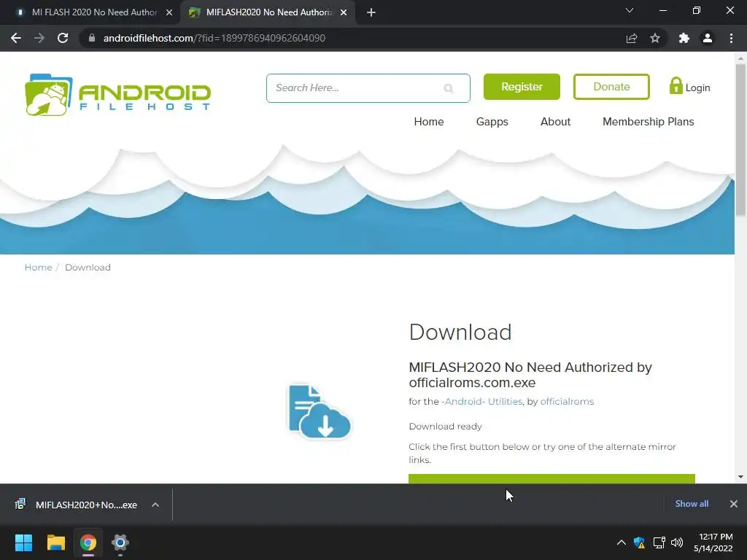Click the share page icon in address bar
The height and width of the screenshot is (560, 747).
(x=632, y=38)
